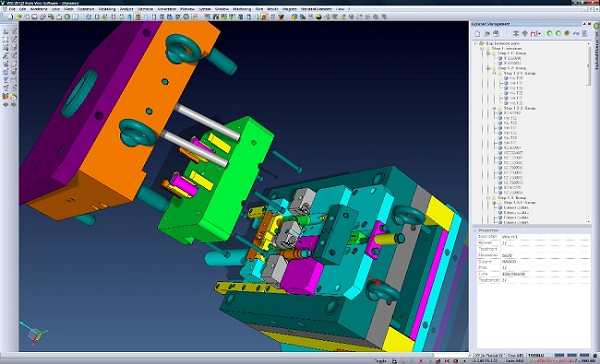The width and height of the screenshot is (600, 364).
Task: Click the green circular regenerate icon in toolbar
Action: (x=67, y=17)
